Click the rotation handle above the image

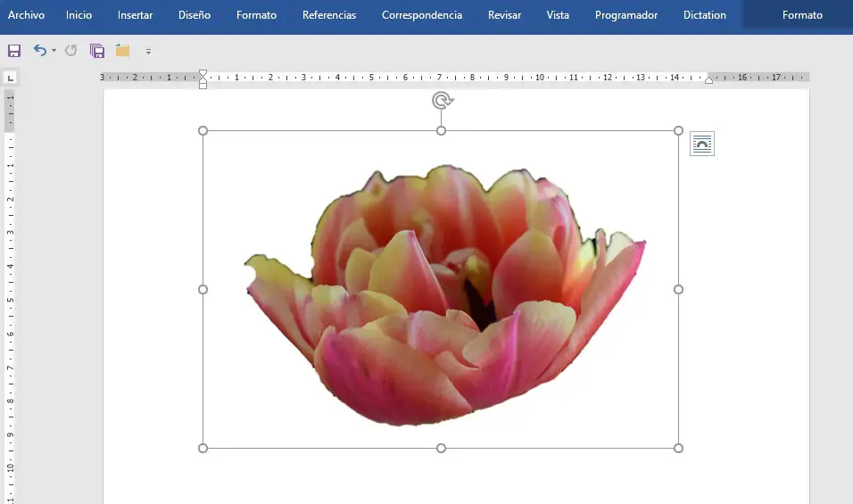pos(443,101)
